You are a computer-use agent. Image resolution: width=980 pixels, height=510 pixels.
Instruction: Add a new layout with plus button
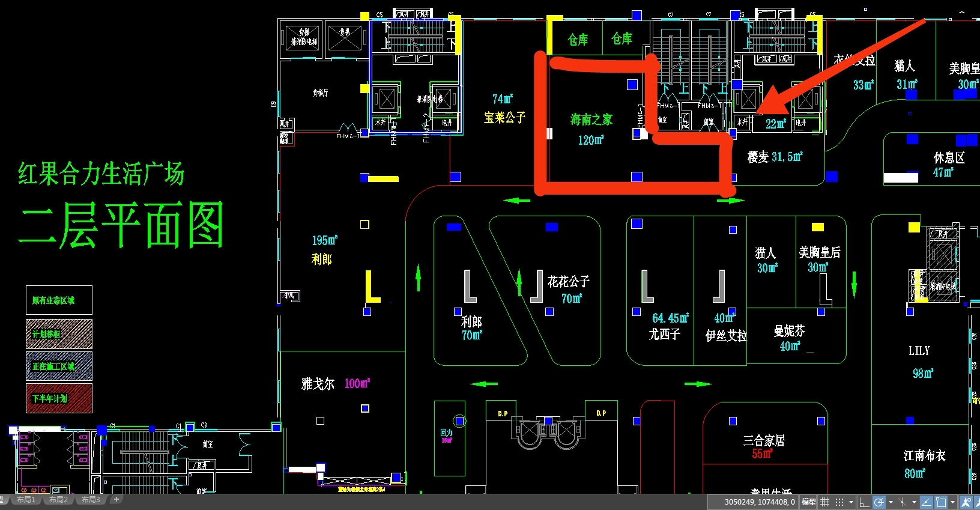coord(116,499)
